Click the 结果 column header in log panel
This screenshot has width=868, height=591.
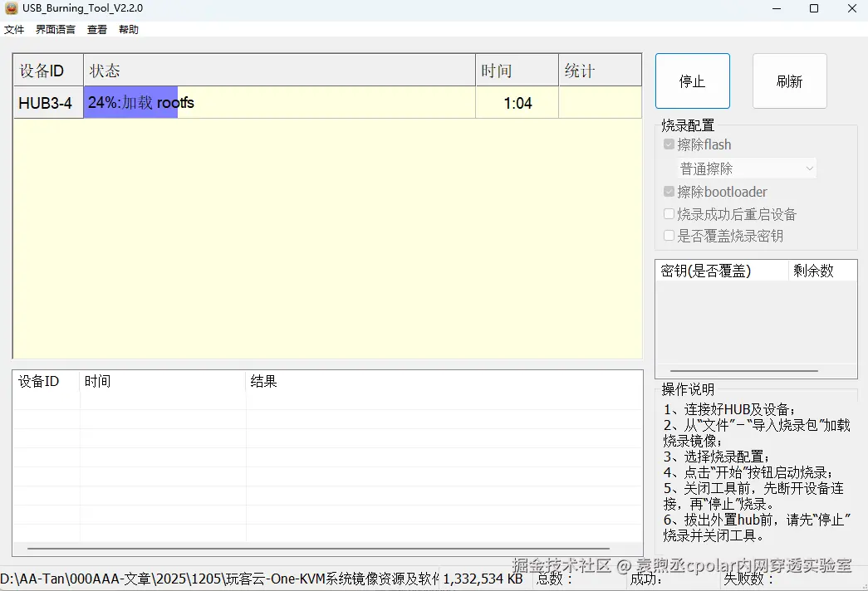(x=263, y=381)
